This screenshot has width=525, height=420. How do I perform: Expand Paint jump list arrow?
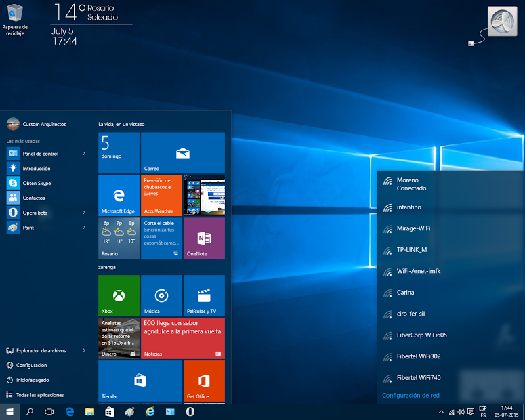(84, 227)
